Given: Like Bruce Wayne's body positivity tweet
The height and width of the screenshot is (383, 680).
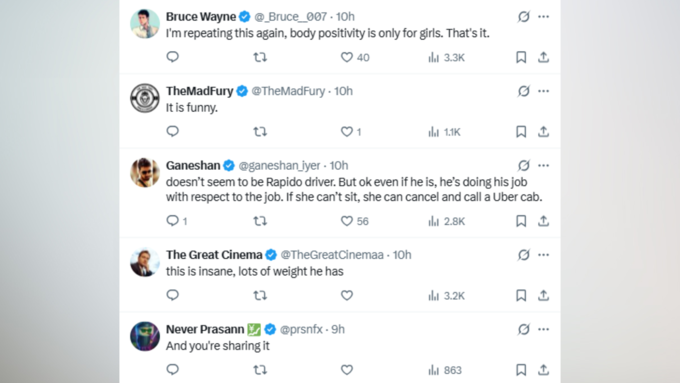Looking at the screenshot, I should (347, 57).
